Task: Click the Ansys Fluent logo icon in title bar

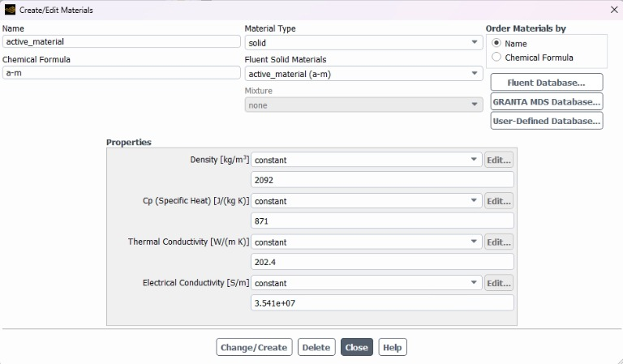Action: coord(10,10)
